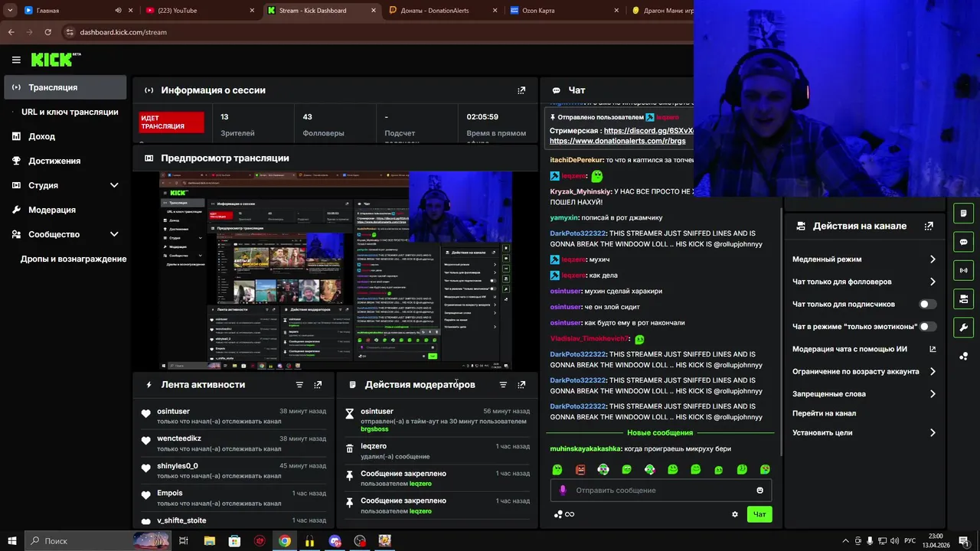The height and width of the screenshot is (551, 980).
Task: Open File Explorer from the taskbar
Action: [x=209, y=541]
